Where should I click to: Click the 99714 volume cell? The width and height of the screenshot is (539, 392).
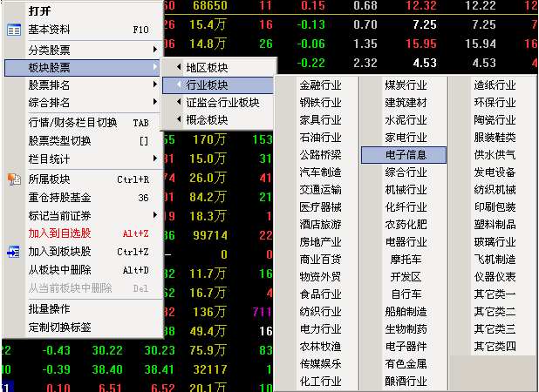pyautogui.click(x=210, y=235)
